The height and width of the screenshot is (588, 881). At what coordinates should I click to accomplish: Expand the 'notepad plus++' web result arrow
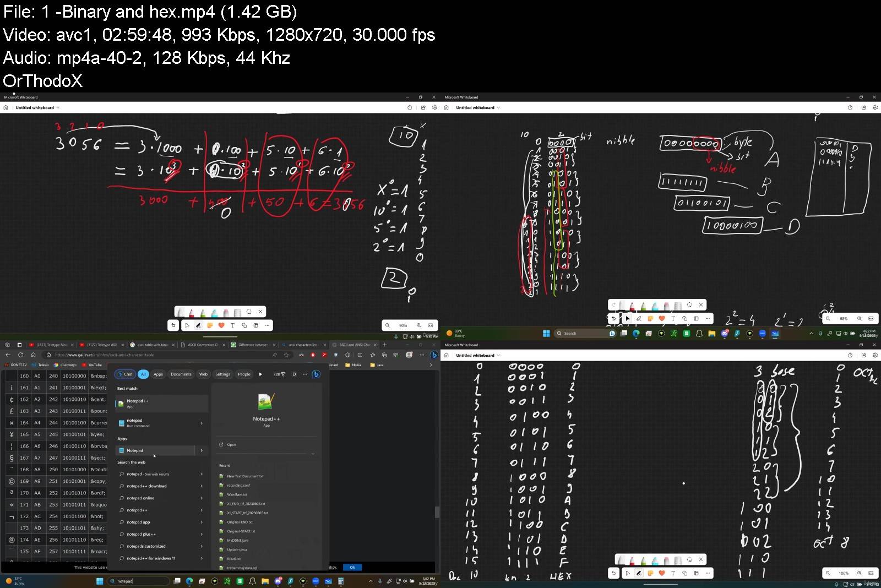click(x=202, y=534)
